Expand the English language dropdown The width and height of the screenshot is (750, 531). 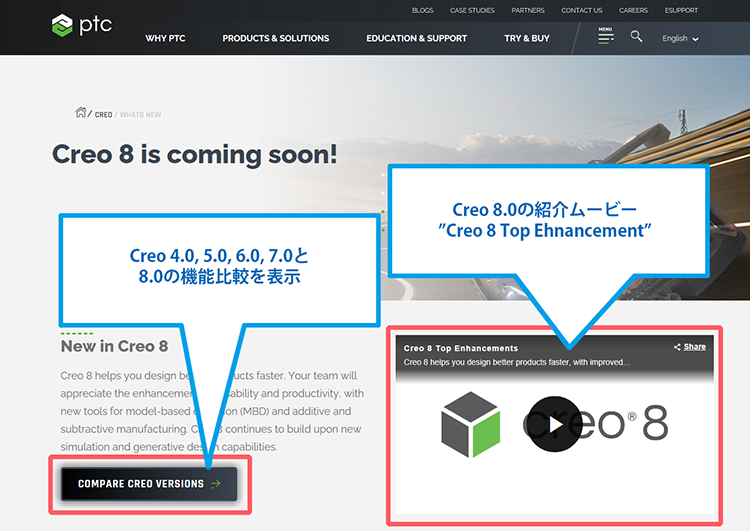(x=680, y=38)
